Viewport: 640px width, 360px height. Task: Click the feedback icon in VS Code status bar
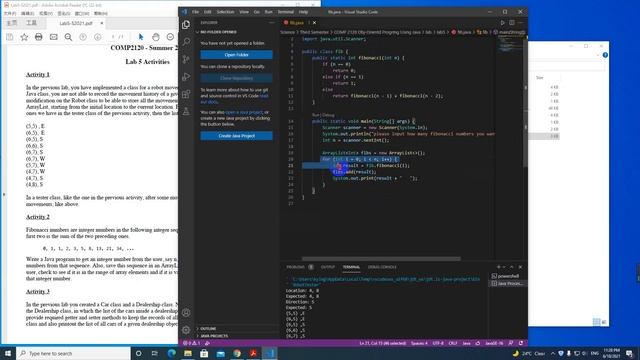click(511, 343)
